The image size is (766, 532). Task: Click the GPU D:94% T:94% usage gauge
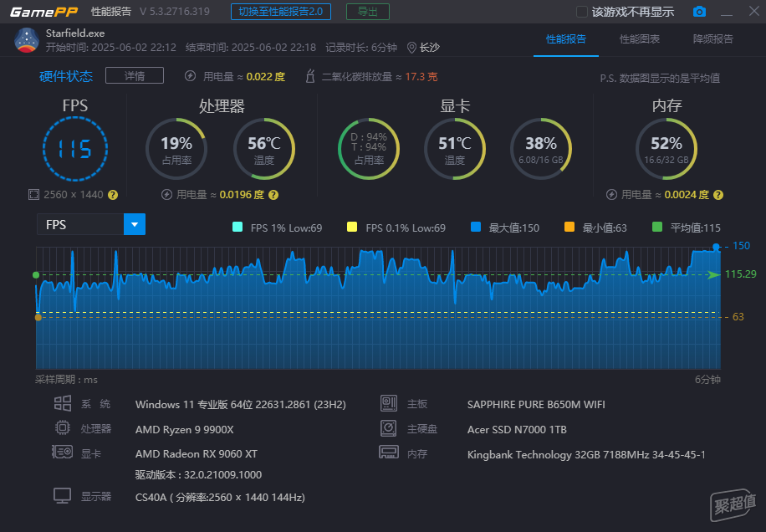click(369, 149)
